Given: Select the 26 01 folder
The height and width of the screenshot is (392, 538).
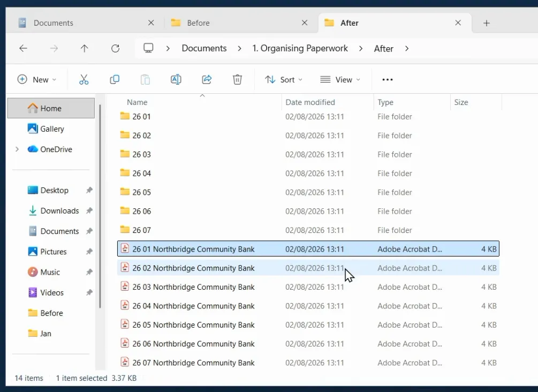Looking at the screenshot, I should [308, 117].
